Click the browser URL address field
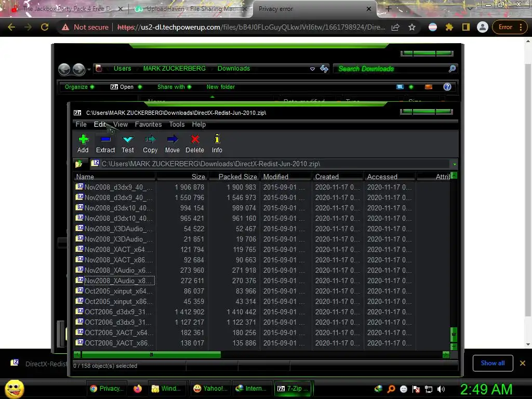Viewport: 532px width, 399px height. pos(251,27)
